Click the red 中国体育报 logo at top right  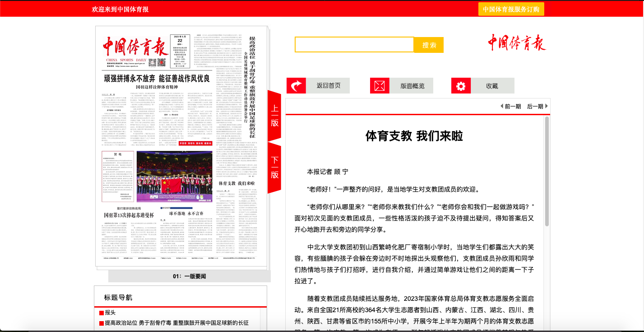(517, 43)
